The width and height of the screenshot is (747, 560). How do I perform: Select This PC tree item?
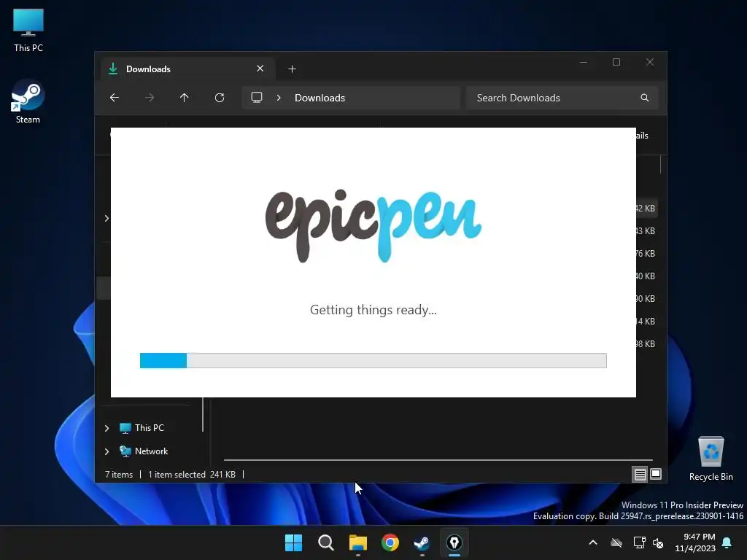142,427
